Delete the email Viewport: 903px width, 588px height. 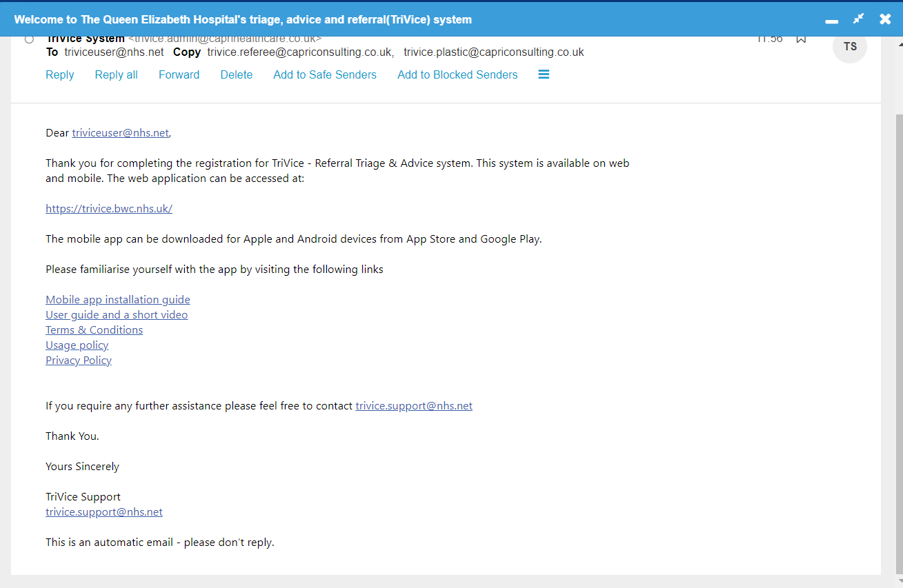[x=237, y=74]
